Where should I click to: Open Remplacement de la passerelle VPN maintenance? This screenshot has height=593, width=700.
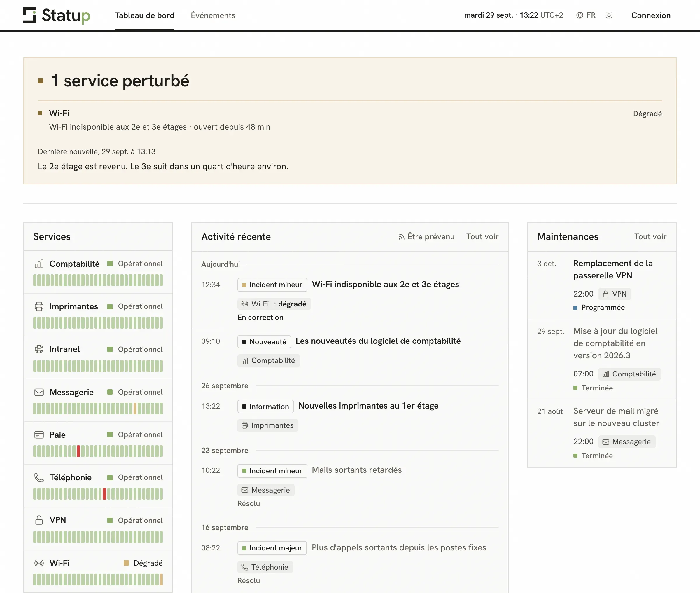coord(613,270)
